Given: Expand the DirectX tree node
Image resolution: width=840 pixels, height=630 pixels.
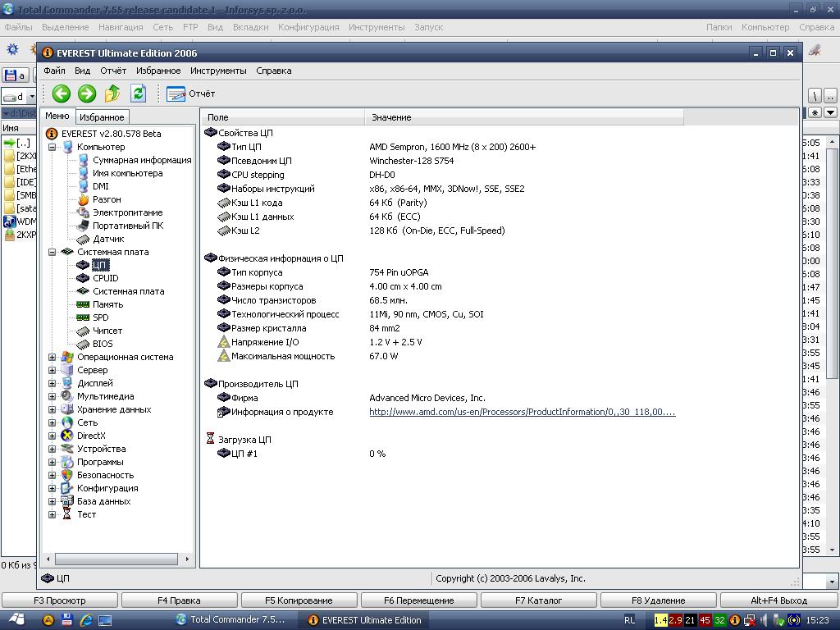Looking at the screenshot, I should click(x=52, y=436).
